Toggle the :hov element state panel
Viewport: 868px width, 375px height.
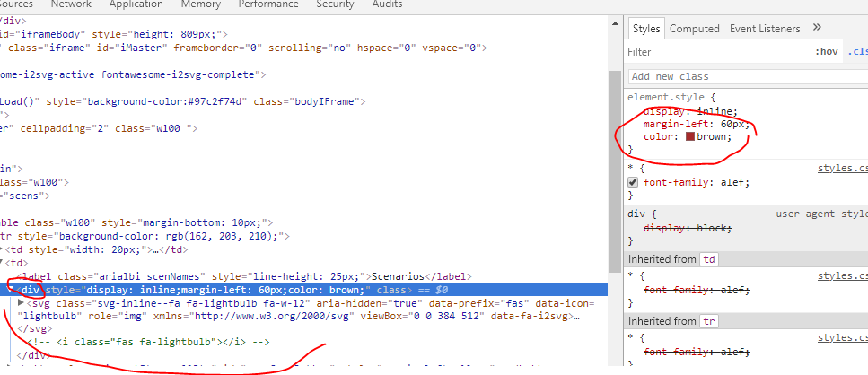826,52
